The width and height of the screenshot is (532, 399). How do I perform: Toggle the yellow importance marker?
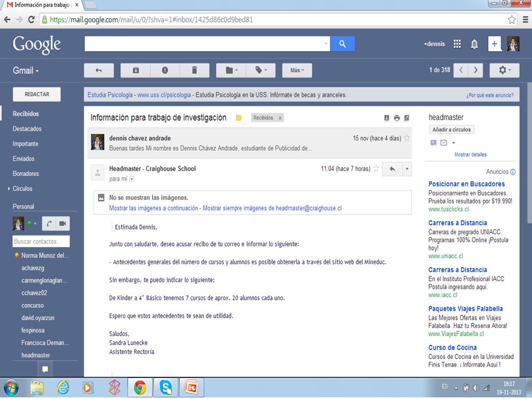(239, 117)
